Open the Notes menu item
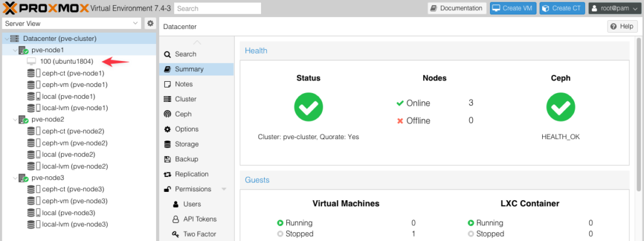This screenshot has width=644, height=241. tap(196, 84)
